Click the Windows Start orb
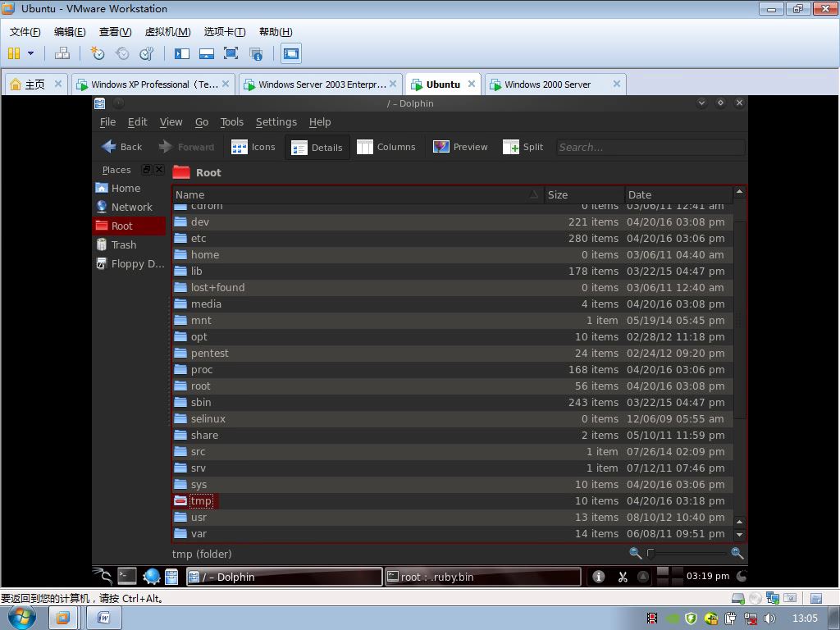Viewport: 840px width, 630px height. coord(21,618)
